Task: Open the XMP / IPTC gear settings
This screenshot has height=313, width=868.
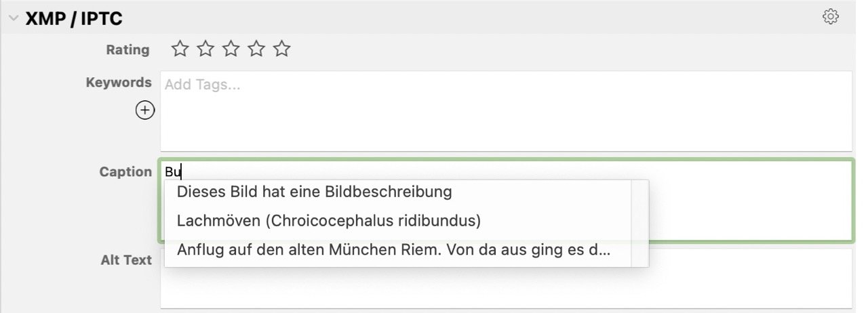Action: coord(831,17)
